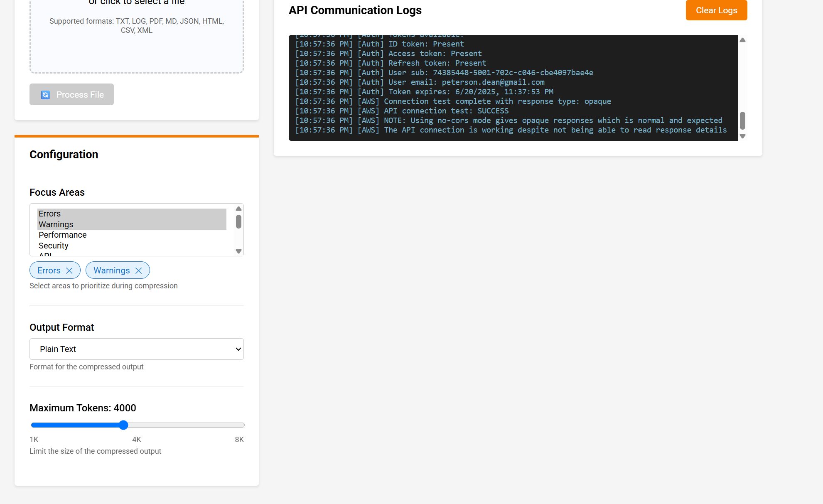Click Focus Areas list scroll up arrow

238,209
